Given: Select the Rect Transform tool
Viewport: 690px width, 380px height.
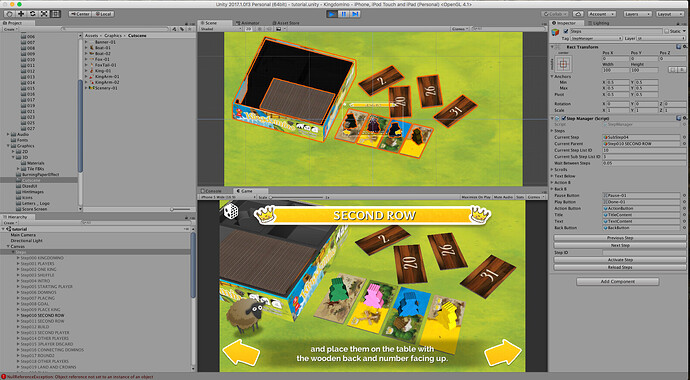Looking at the screenshot, I should (56, 14).
